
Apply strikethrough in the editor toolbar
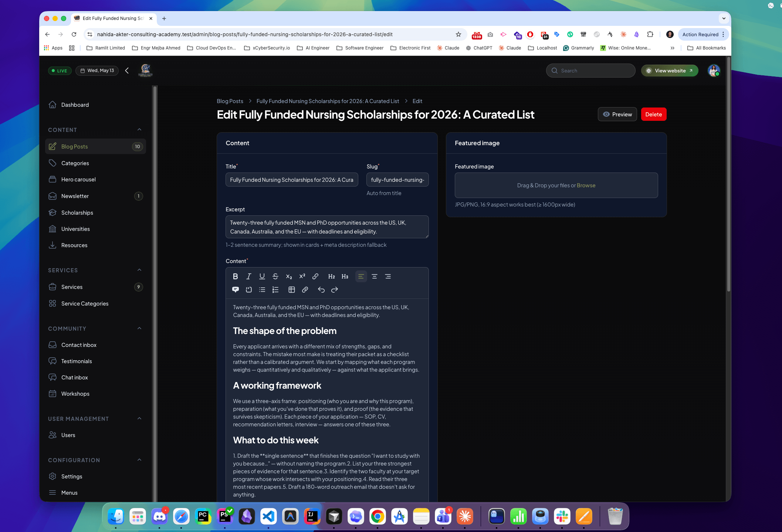coord(275,276)
